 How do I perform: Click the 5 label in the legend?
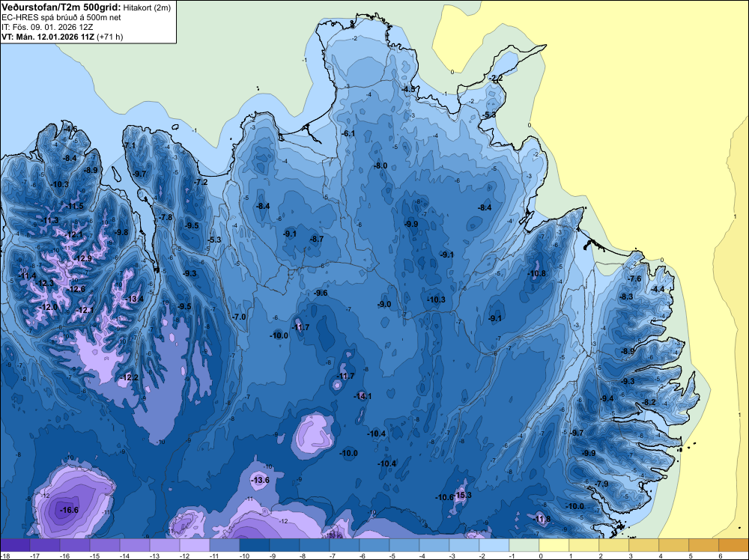point(691,556)
